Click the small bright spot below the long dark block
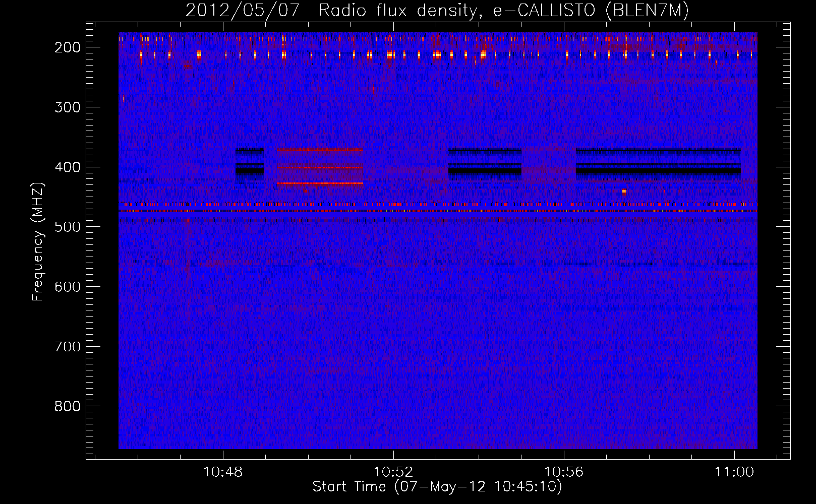The image size is (816, 504). [624, 192]
